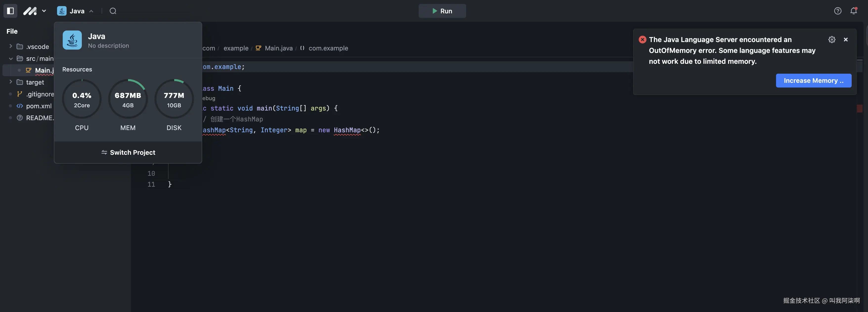Open notification settings gear icon
This screenshot has height=312, width=868.
tap(832, 39)
